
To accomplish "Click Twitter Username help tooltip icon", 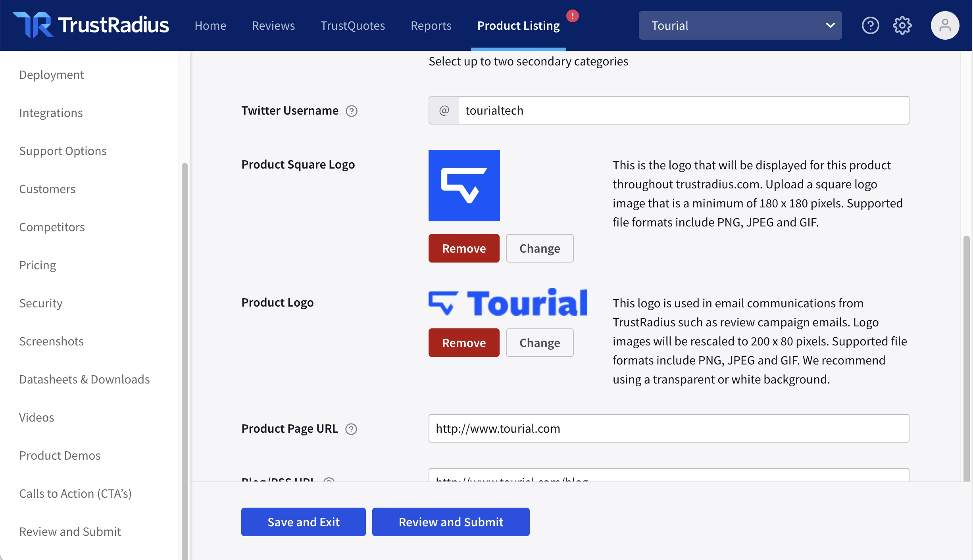I will pos(352,111).
